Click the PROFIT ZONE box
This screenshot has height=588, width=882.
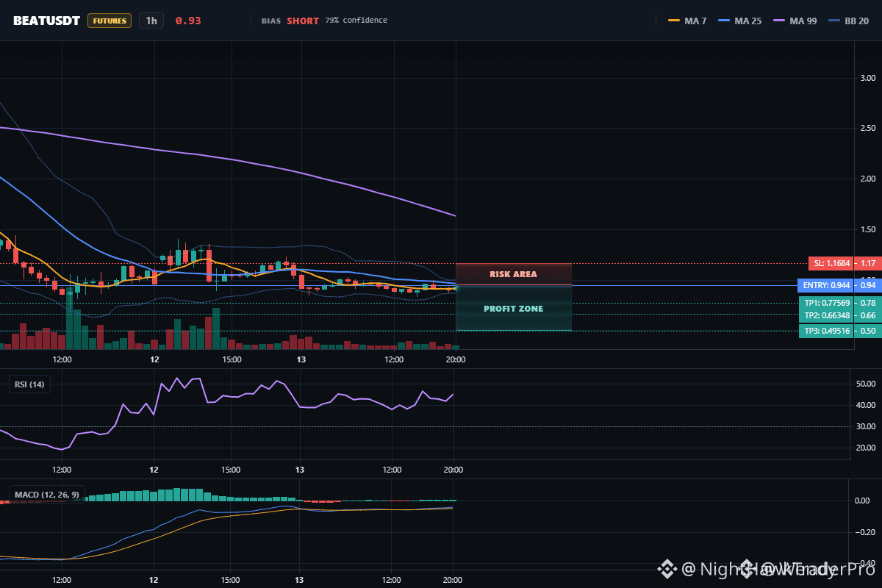click(x=514, y=308)
